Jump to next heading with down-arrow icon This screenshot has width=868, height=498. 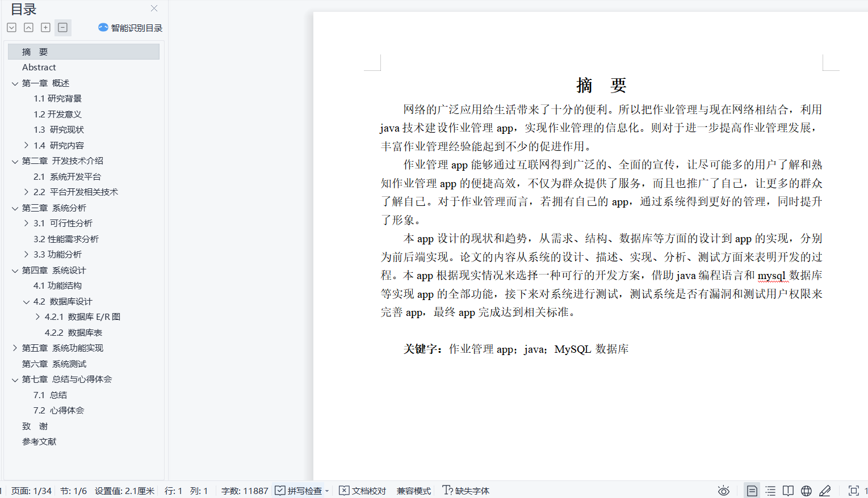pyautogui.click(x=11, y=27)
